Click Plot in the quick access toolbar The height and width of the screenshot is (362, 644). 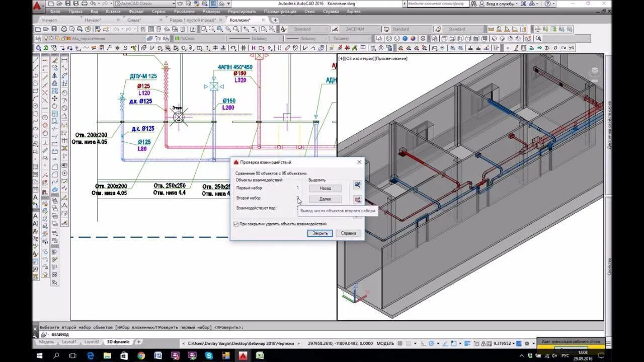click(85, 4)
